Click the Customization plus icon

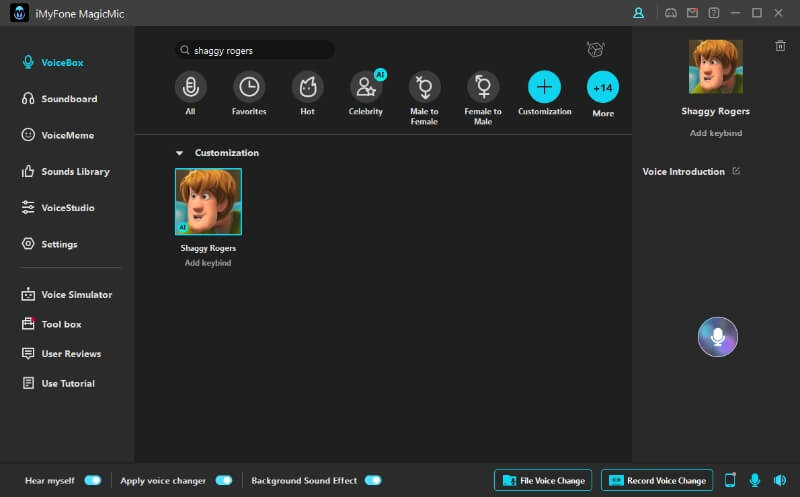(x=544, y=87)
